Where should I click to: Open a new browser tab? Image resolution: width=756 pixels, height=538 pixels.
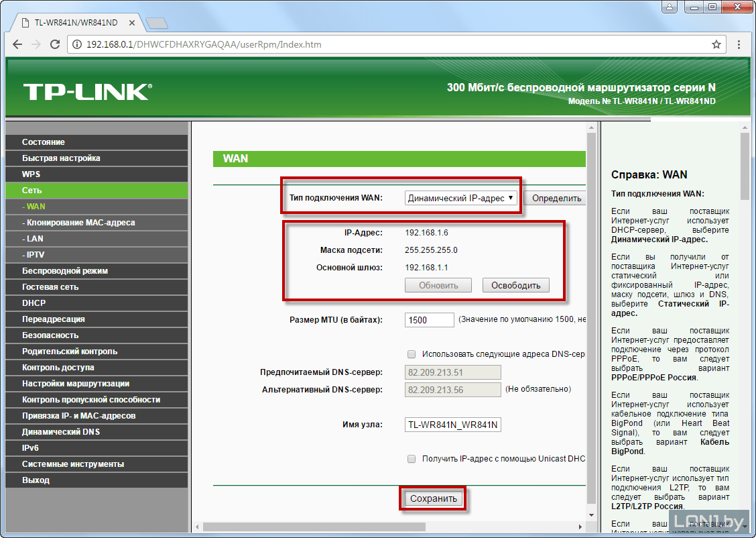(155, 23)
